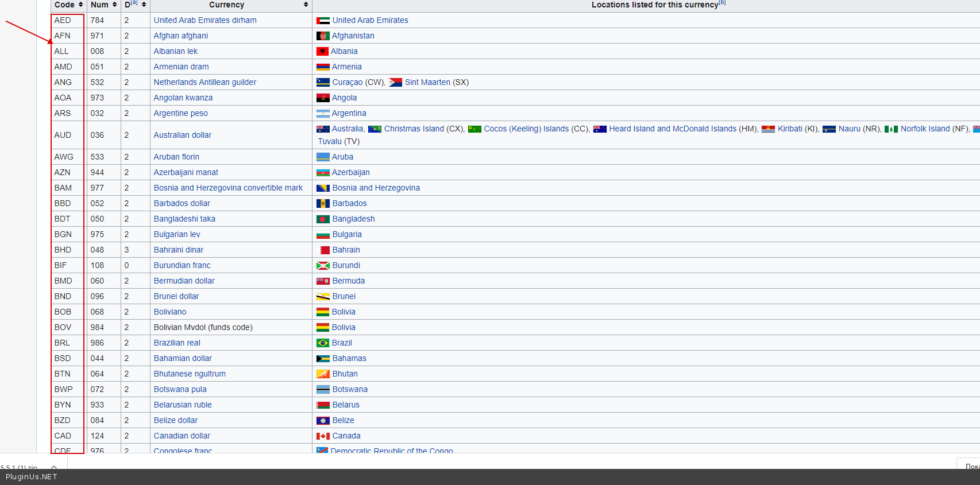Expand the downloads bar file chevron
This screenshot has height=485, width=980.
54,467
